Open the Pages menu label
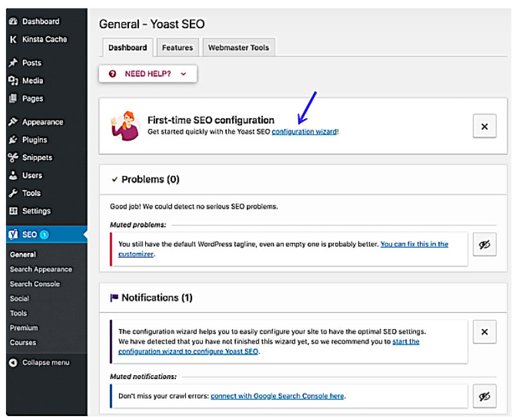 coord(33,98)
